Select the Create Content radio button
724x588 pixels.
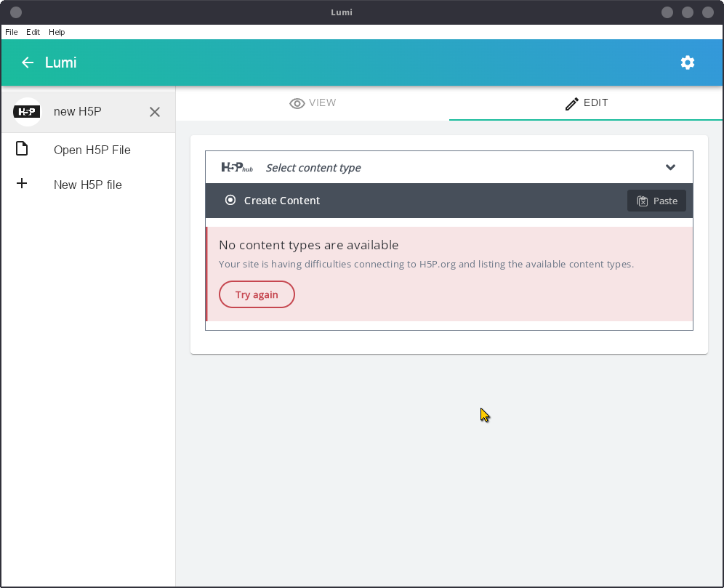pos(230,201)
